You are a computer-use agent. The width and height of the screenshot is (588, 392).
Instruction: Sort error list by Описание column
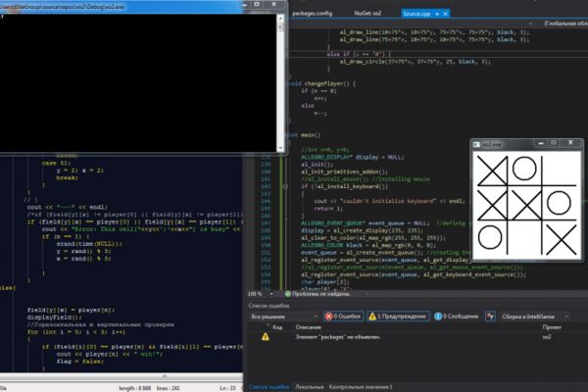pos(308,327)
